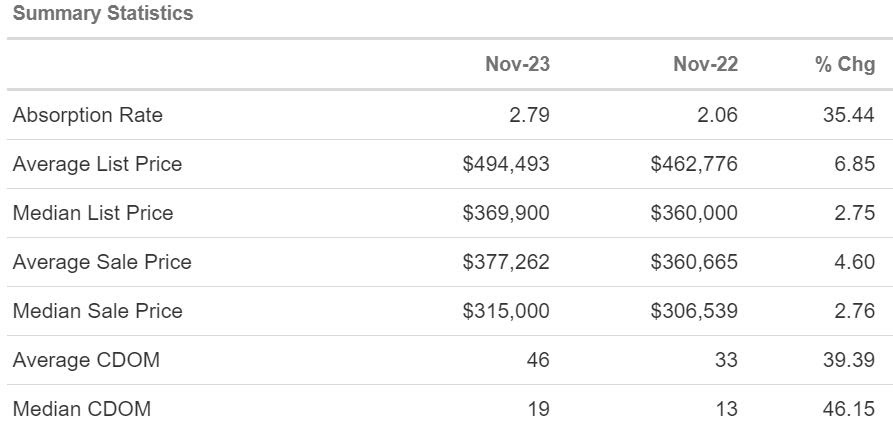Click the $462,776 average list price value

click(x=694, y=164)
